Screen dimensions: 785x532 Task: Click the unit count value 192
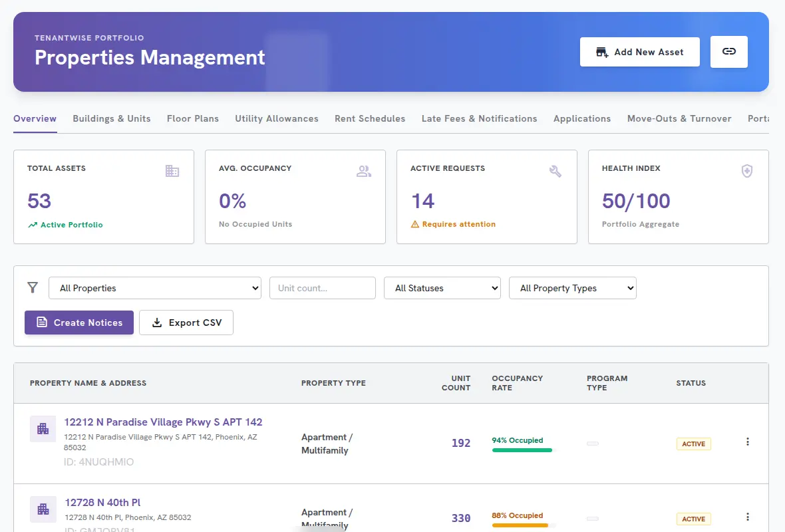(x=461, y=443)
